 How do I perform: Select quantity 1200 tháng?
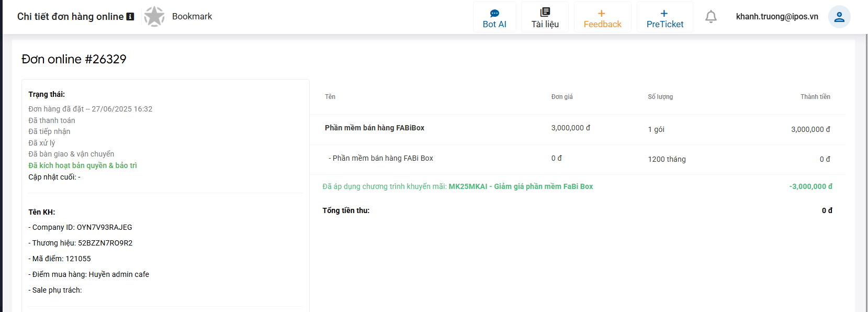tap(667, 159)
